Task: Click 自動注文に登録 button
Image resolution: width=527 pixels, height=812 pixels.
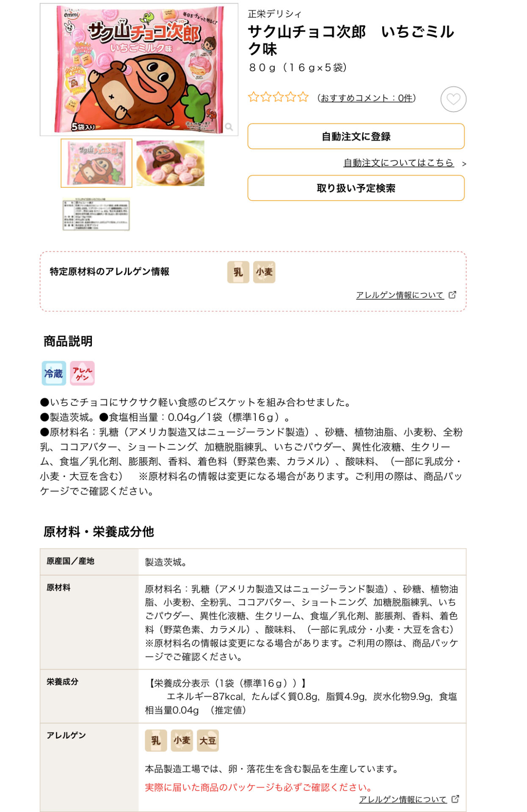Action: [356, 136]
